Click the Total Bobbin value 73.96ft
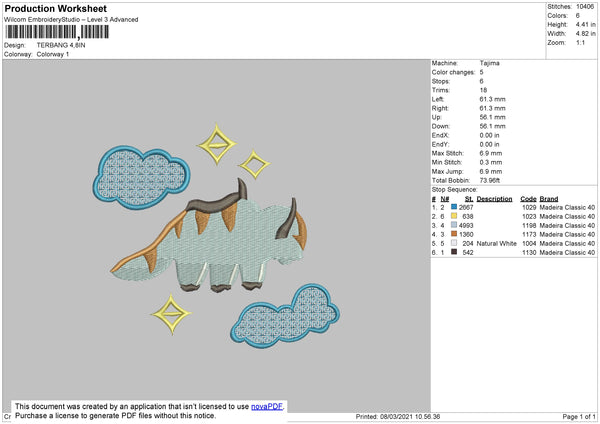The image size is (600, 424). click(x=490, y=180)
